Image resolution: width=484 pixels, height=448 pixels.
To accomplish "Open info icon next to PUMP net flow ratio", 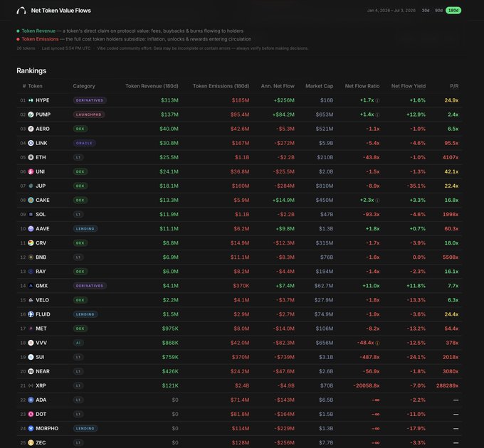I will pos(377,114).
